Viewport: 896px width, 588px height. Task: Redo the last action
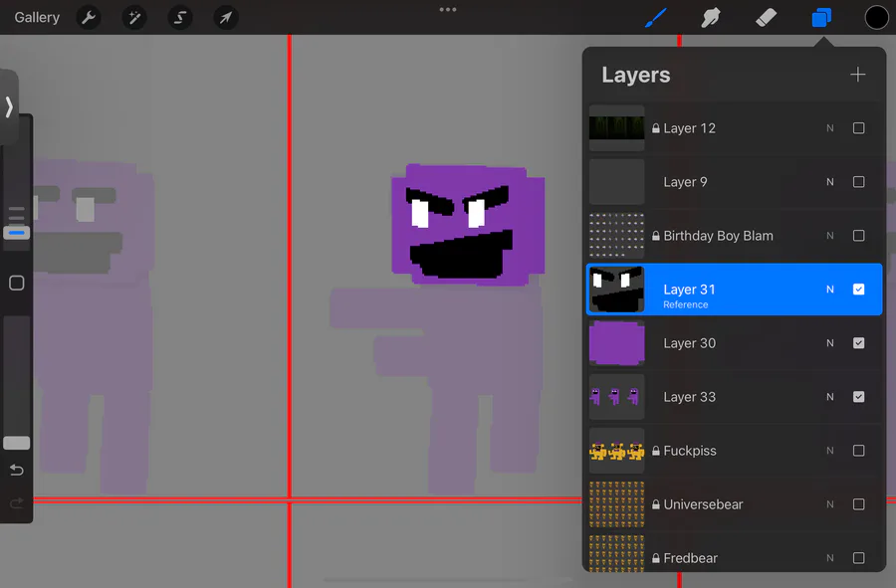pos(17,503)
